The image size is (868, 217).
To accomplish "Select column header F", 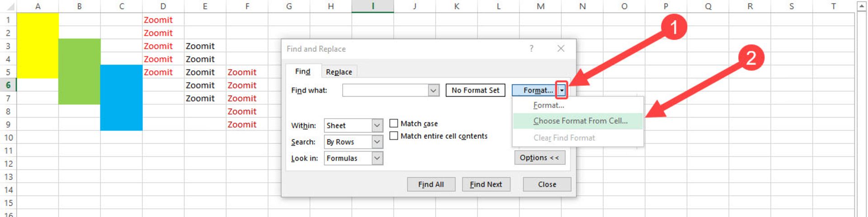I will click(247, 6).
